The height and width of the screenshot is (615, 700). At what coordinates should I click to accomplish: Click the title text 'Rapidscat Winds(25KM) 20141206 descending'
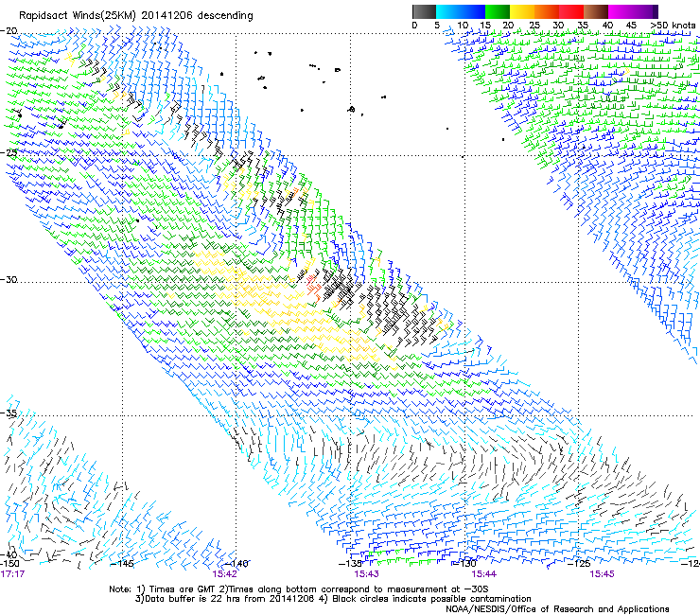(x=135, y=16)
